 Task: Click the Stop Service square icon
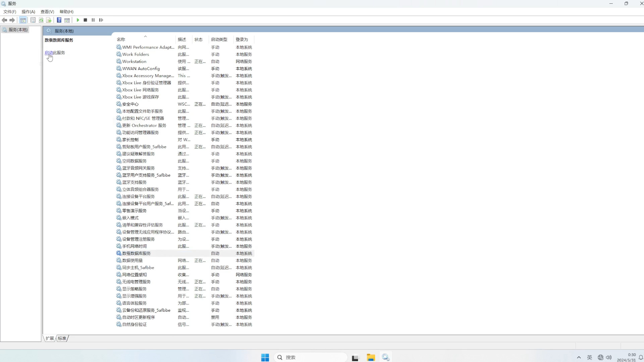pos(86,20)
